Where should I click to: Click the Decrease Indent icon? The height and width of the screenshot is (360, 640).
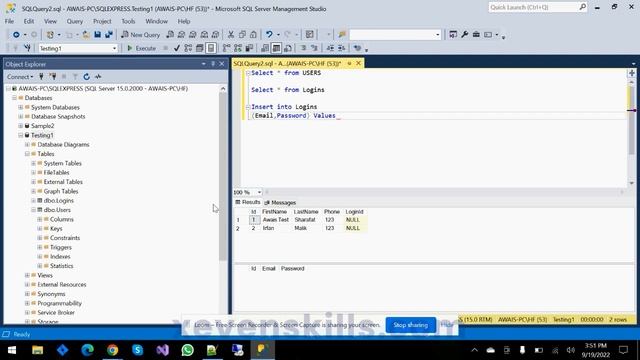pyautogui.click(x=330, y=48)
